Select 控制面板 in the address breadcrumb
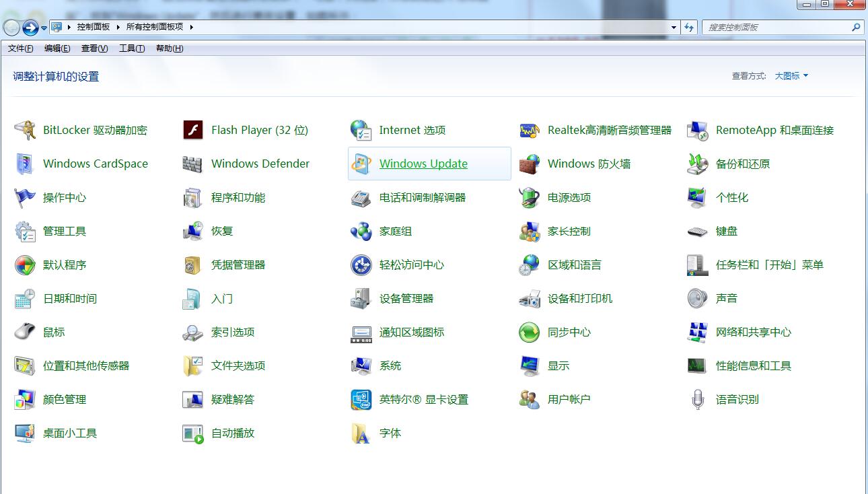868x494 pixels. [94, 27]
